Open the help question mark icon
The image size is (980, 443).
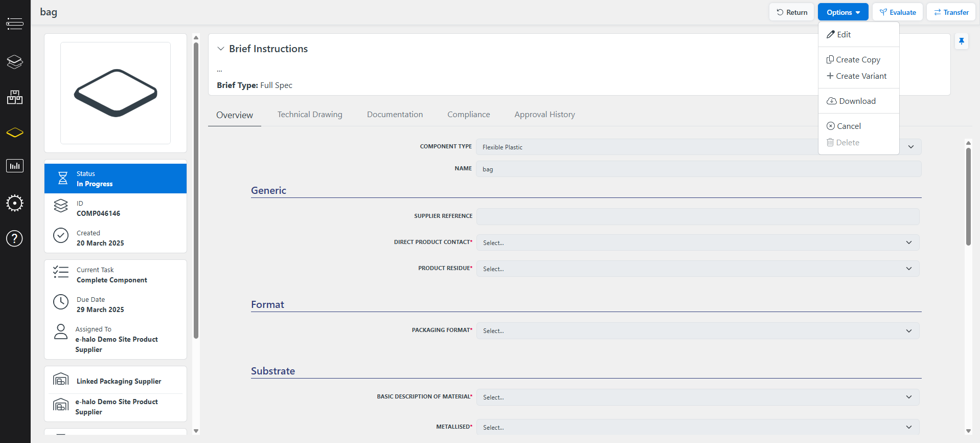pyautogui.click(x=15, y=238)
